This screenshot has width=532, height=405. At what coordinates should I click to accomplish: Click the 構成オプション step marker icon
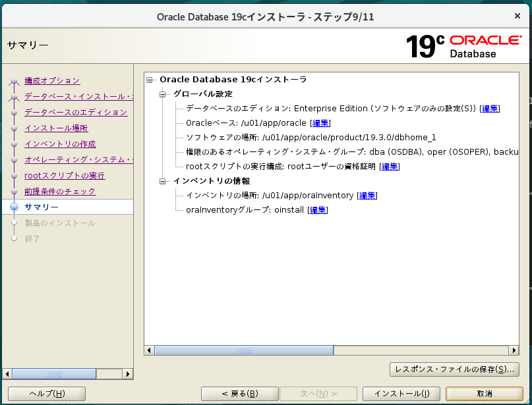tap(14, 82)
